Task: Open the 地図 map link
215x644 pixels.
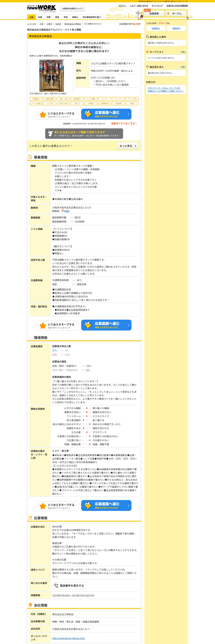Action: tap(67, 211)
